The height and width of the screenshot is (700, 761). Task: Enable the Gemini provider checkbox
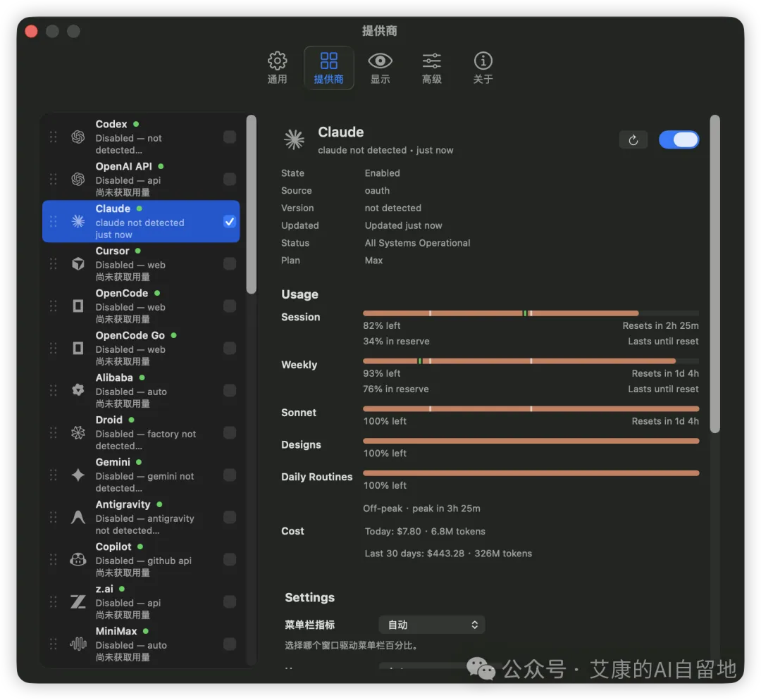point(230,475)
